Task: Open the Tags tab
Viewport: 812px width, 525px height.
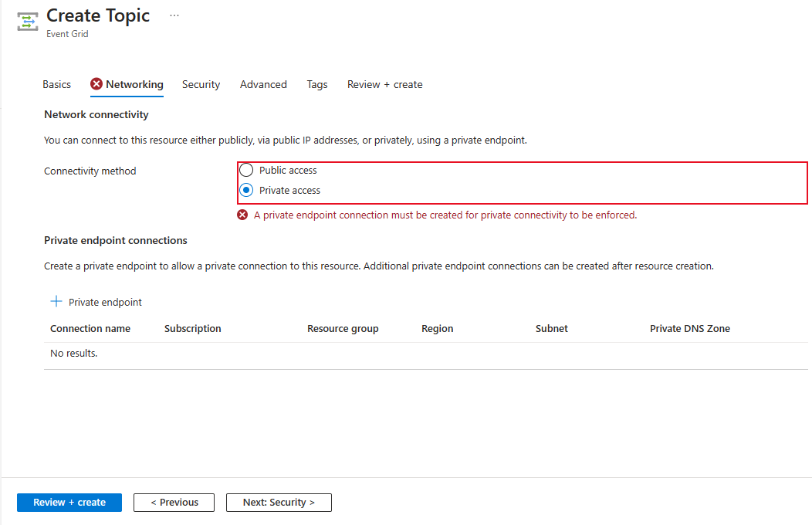Action: [316, 84]
